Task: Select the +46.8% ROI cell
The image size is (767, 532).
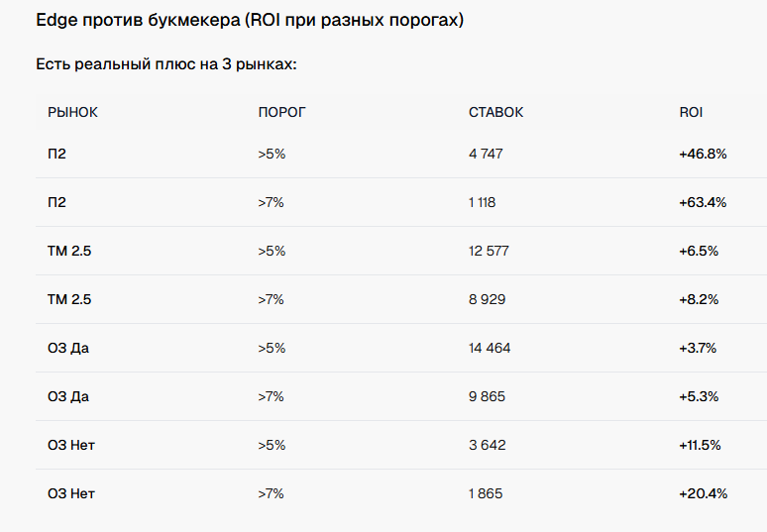Action: pyautogui.click(x=703, y=154)
